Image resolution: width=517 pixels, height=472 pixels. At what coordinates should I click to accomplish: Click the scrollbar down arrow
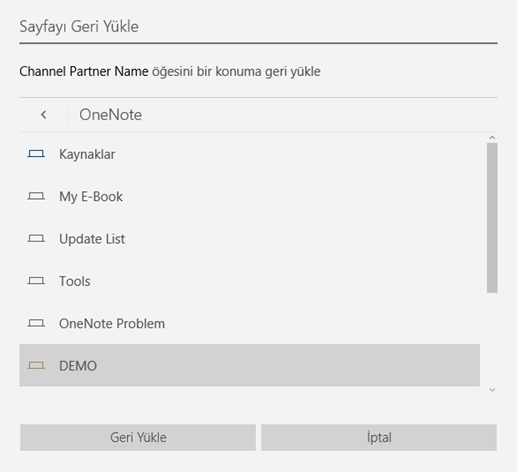coord(492,389)
